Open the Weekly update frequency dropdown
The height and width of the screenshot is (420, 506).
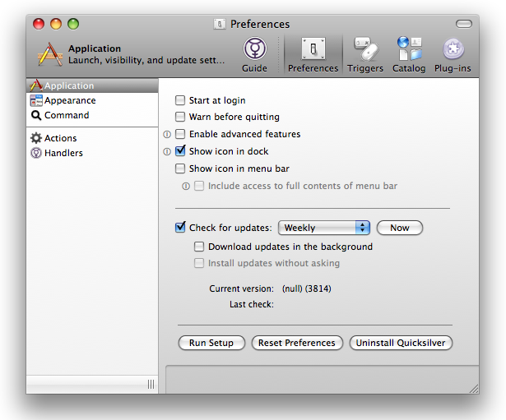click(x=324, y=228)
